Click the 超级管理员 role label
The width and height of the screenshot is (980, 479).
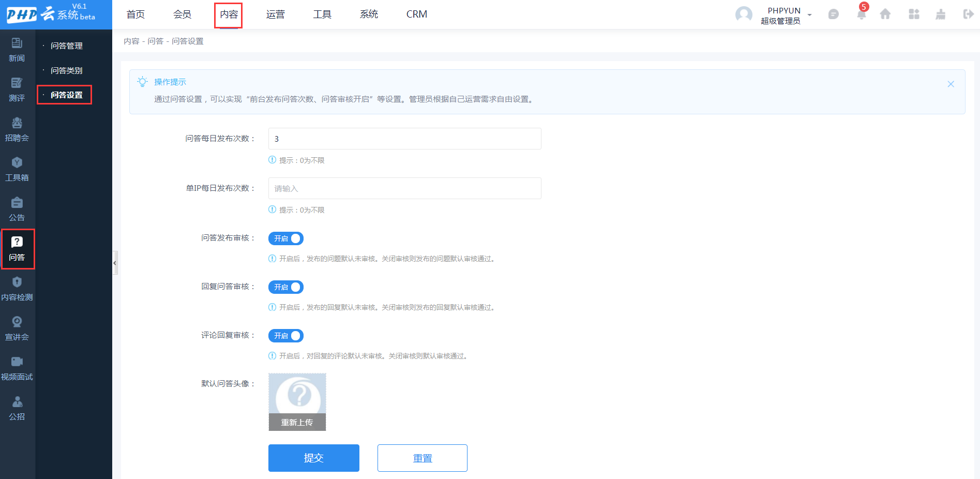point(780,21)
